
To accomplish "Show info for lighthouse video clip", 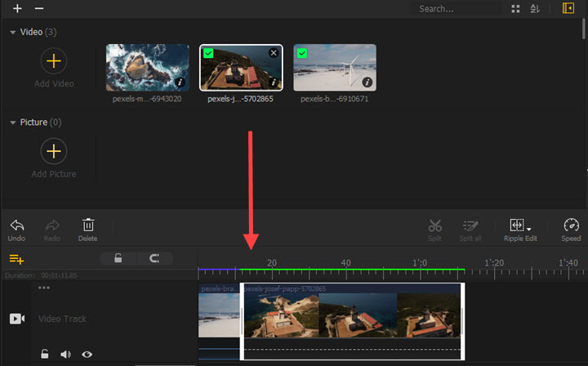I will tap(274, 83).
